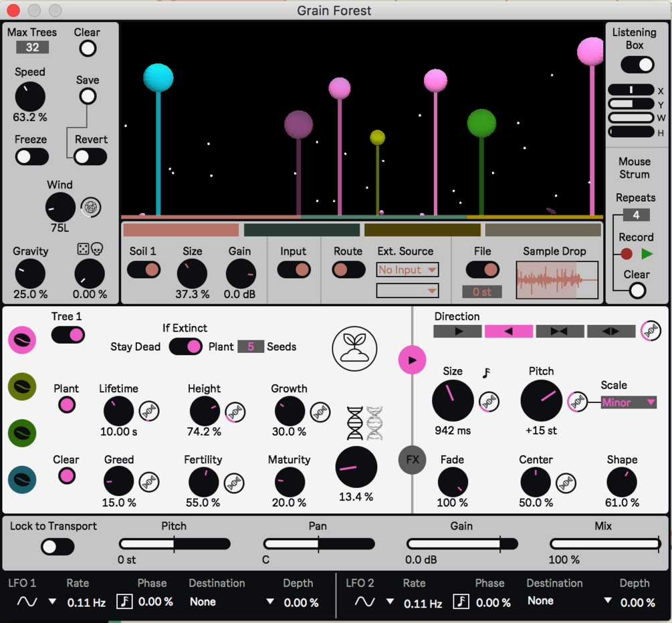
Task: Select the salmon Soil 1 color tab
Action: pyautogui.click(x=181, y=230)
